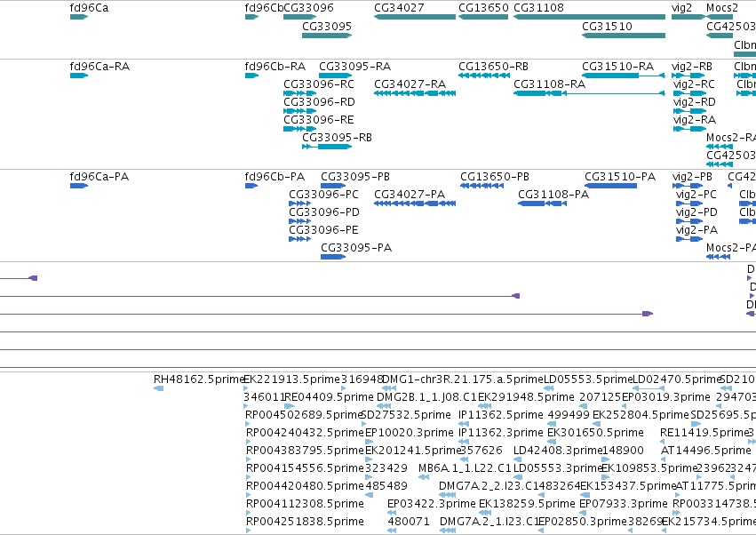The image size is (756, 535).
Task: Open protein vig2-PD
Action: point(689,221)
